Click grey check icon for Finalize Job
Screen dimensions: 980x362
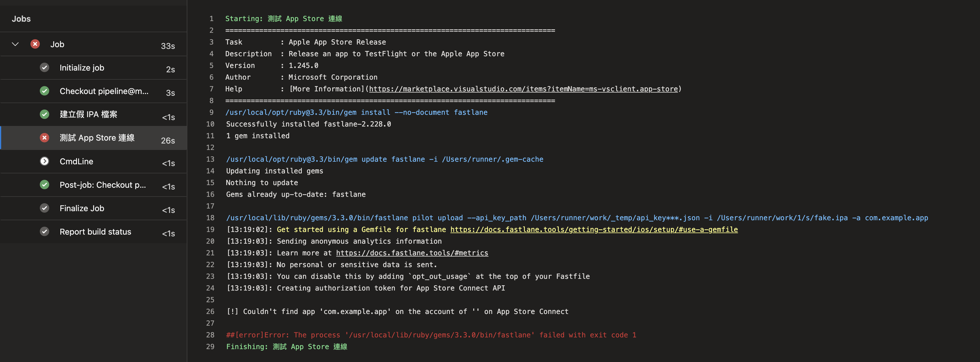click(x=44, y=208)
